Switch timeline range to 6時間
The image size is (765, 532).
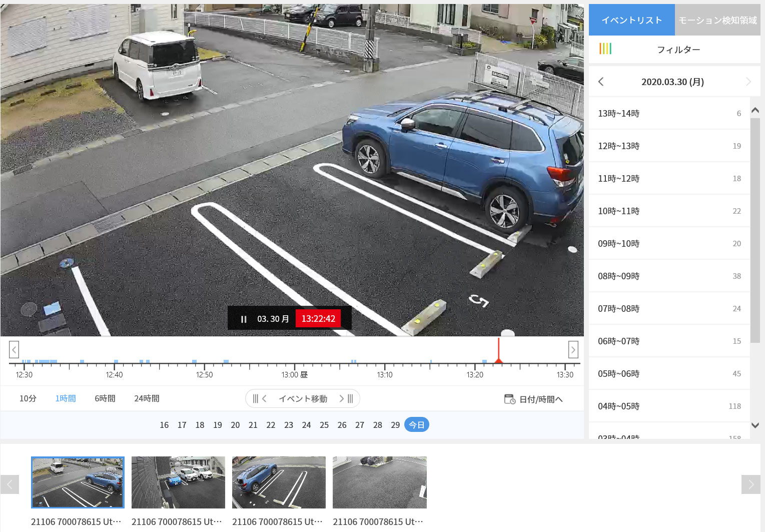[105, 398]
